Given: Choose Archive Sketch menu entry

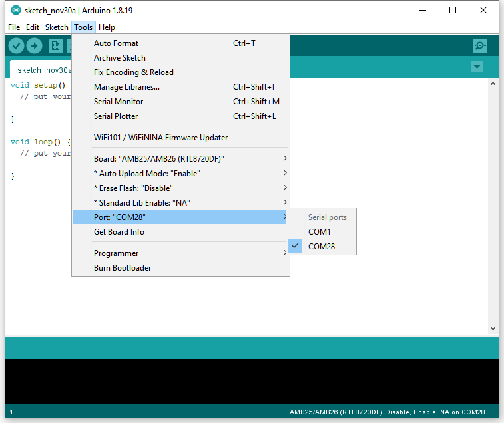Looking at the screenshot, I should (181, 58).
